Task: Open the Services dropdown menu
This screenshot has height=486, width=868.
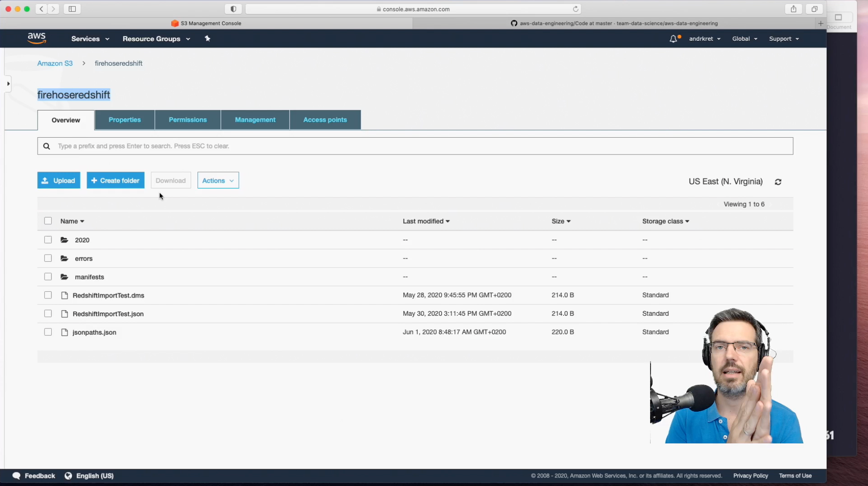Action: (90, 39)
